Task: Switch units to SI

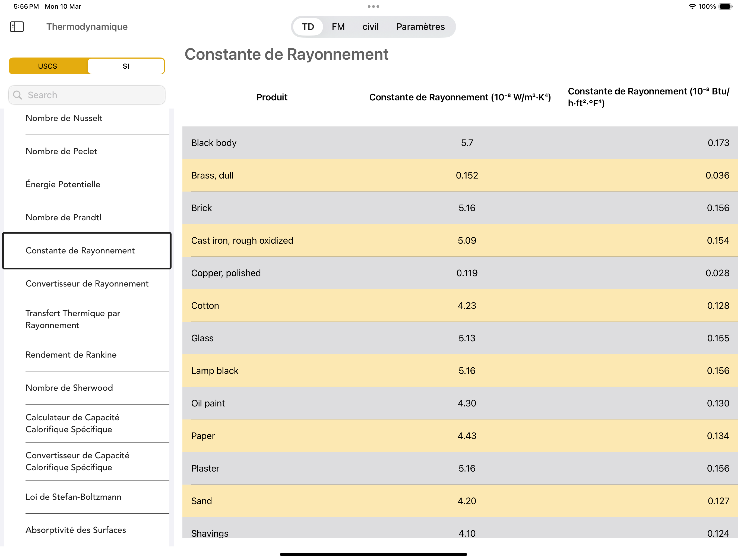Action: 126,66
